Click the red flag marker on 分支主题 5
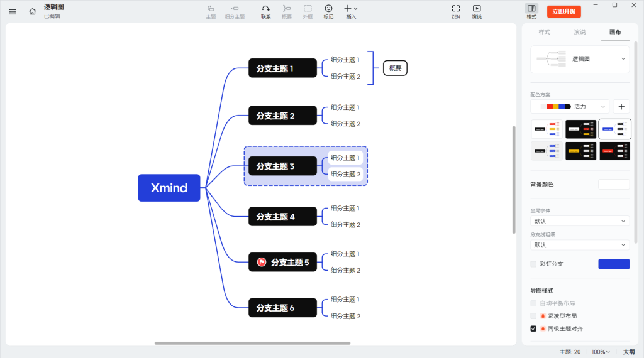The height and width of the screenshot is (358, 644). [x=262, y=262]
